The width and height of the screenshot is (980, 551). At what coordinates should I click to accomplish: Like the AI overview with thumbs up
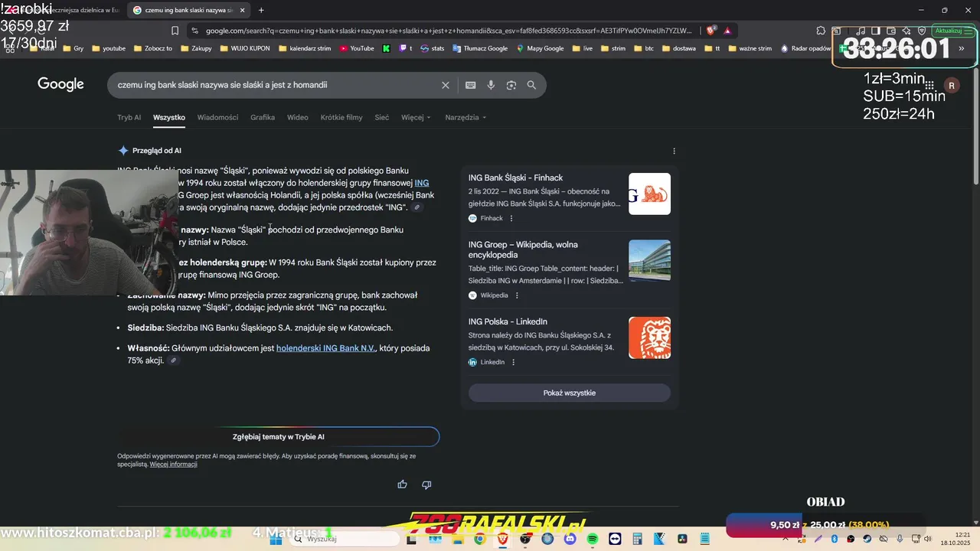pos(402,484)
